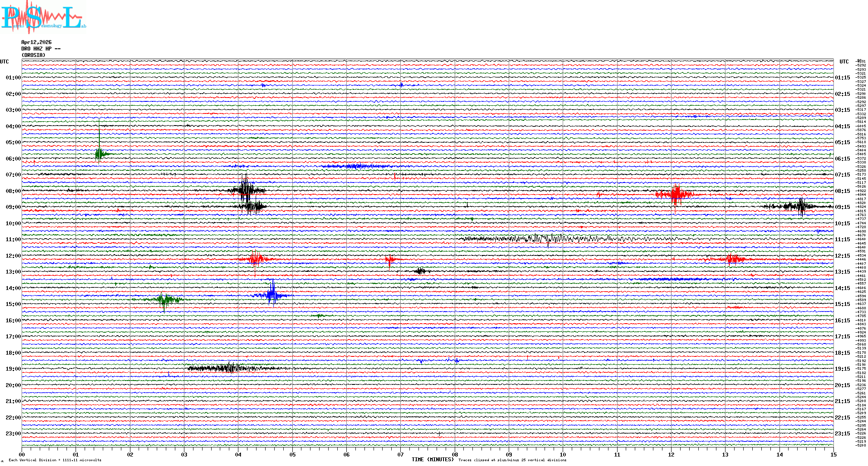This screenshot has height=466, width=868.
Task: Click the 12:15 time label on the right axis
Action: (x=842, y=256)
